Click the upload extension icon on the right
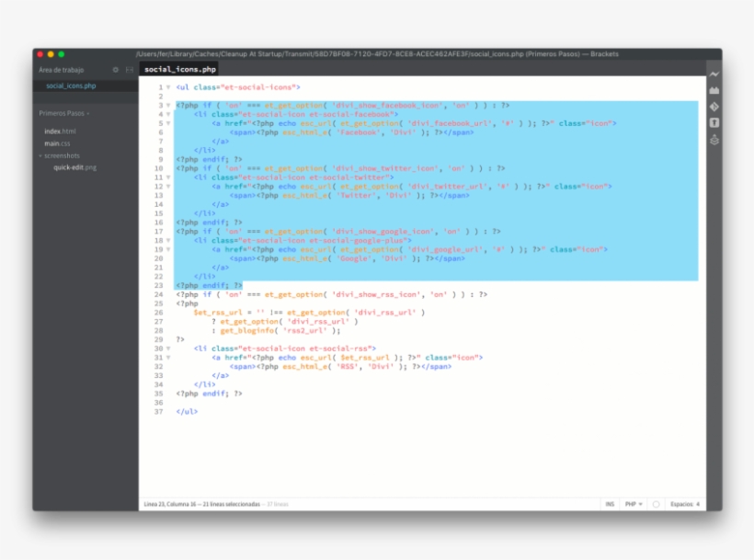This screenshot has height=560, width=754. tap(714, 121)
